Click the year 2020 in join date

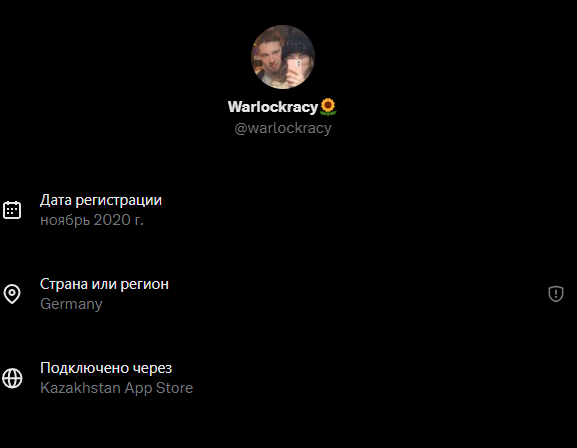pyautogui.click(x=112, y=220)
